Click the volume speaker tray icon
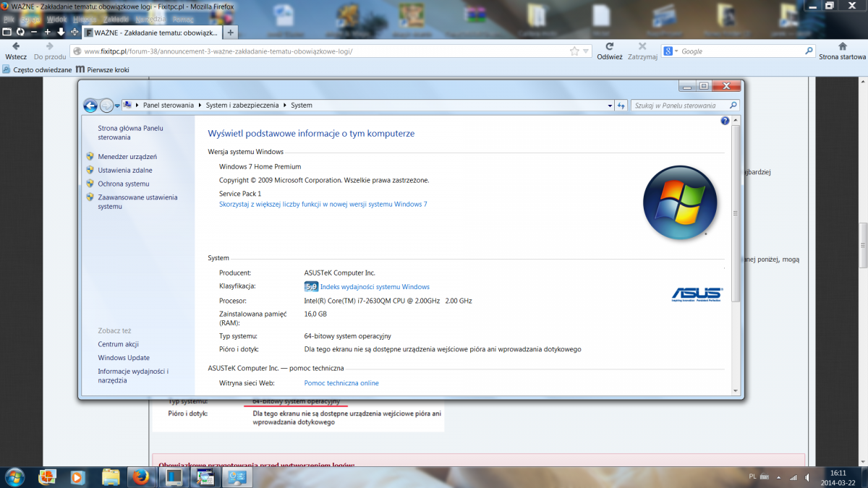Image resolution: width=868 pixels, height=488 pixels. 807,478
